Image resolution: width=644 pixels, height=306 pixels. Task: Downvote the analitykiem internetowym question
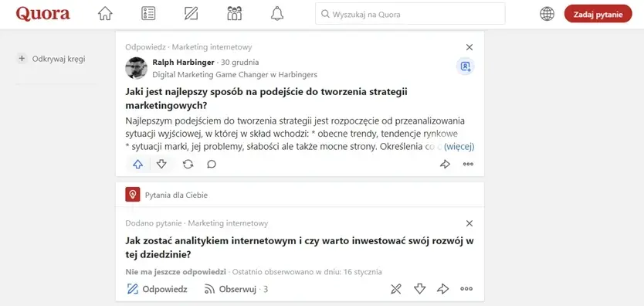click(419, 289)
